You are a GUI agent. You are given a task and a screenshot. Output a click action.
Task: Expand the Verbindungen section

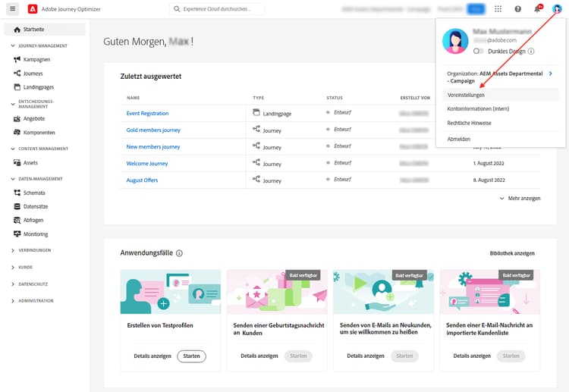13,250
